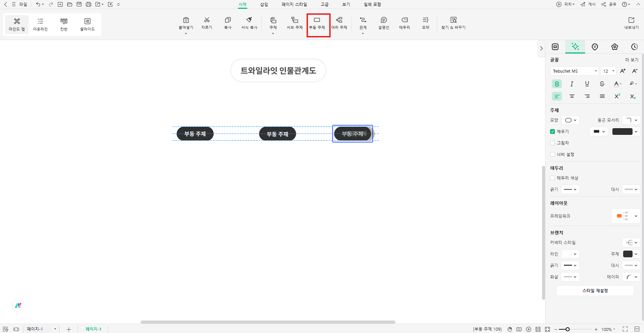Create a new file with the plus-page icon
644x333 pixels.
point(60,4)
